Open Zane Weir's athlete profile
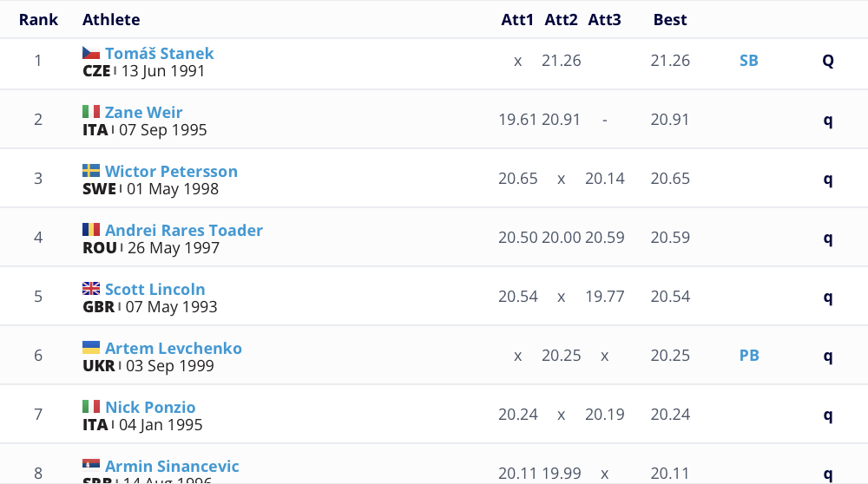 [143, 112]
